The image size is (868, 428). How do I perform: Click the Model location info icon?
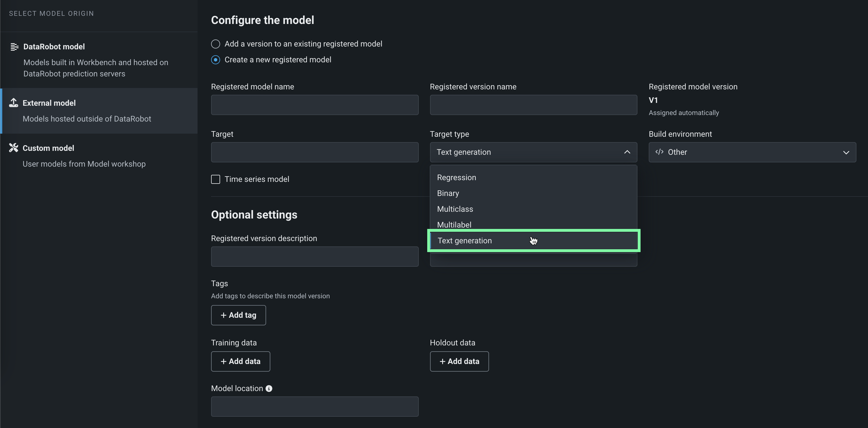tap(269, 389)
